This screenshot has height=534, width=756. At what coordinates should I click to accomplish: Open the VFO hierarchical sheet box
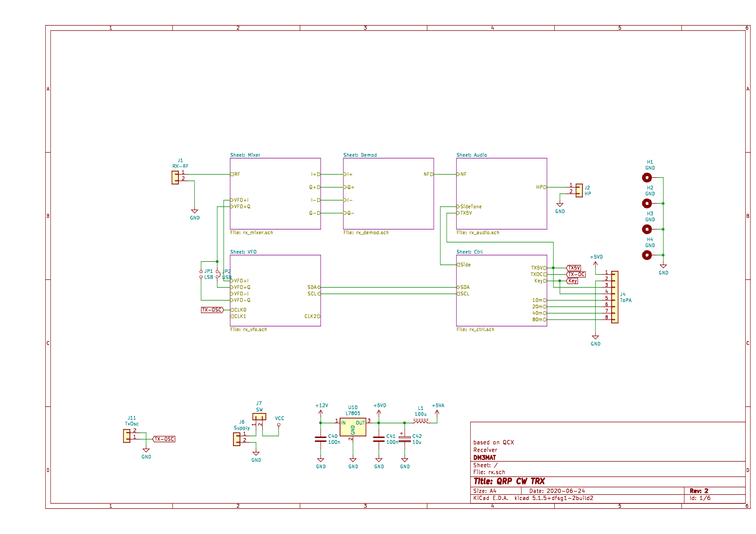[x=275, y=291]
